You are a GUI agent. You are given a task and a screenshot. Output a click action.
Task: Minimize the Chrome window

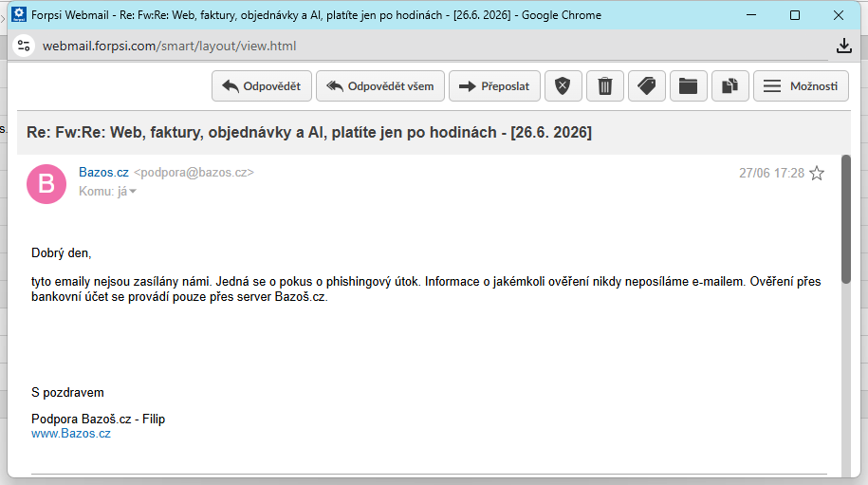[751, 15]
